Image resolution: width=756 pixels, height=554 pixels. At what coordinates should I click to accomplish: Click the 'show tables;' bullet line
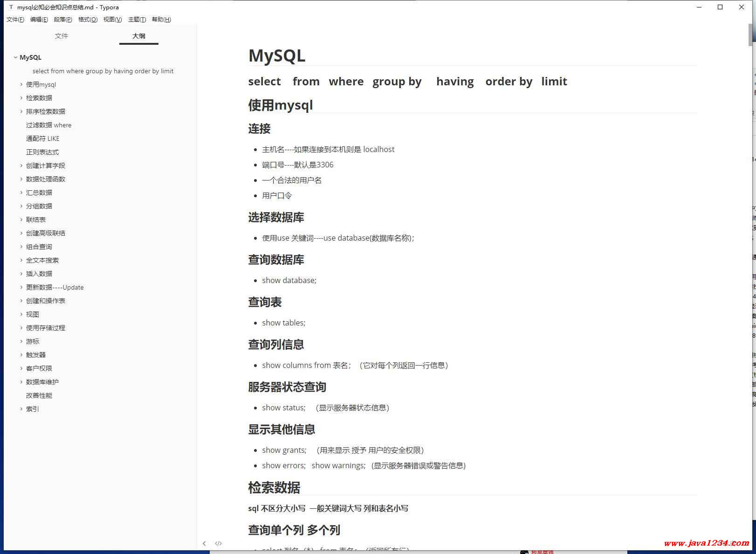point(284,323)
